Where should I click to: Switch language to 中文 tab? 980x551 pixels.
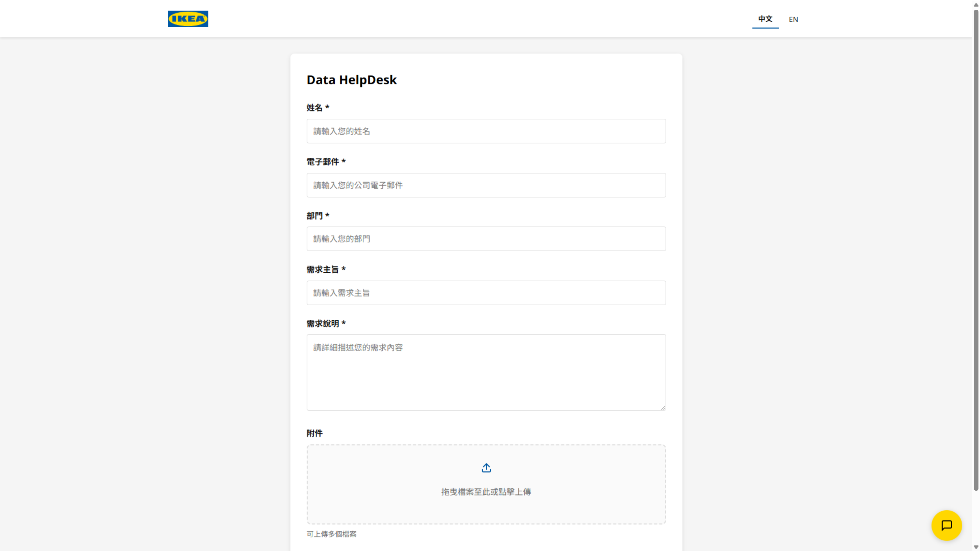coord(765,19)
